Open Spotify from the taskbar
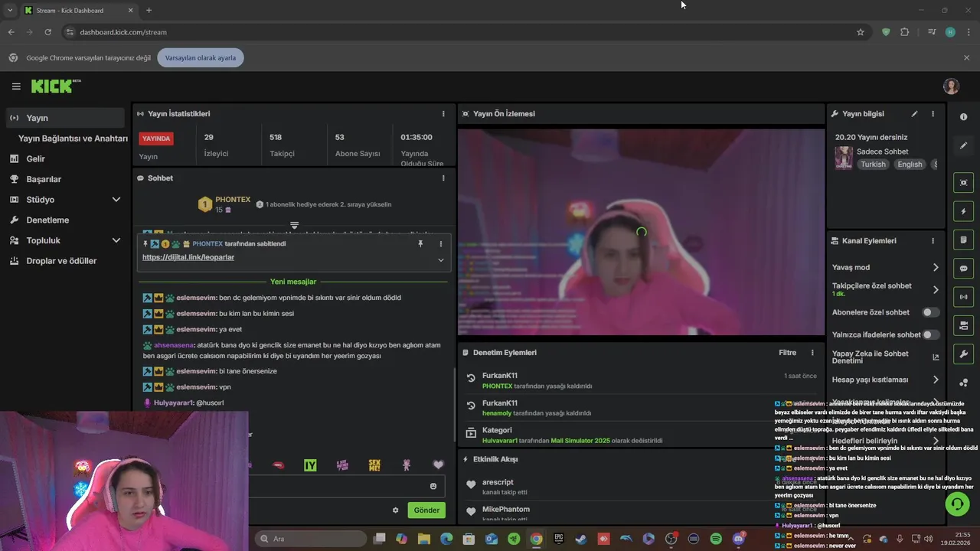Image resolution: width=980 pixels, height=551 pixels. click(716, 539)
